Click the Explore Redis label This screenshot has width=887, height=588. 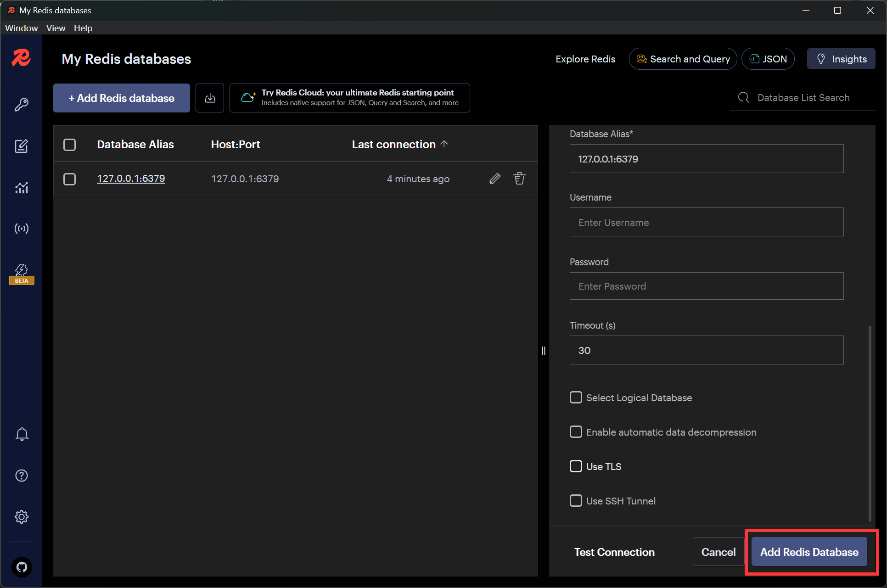pyautogui.click(x=585, y=59)
